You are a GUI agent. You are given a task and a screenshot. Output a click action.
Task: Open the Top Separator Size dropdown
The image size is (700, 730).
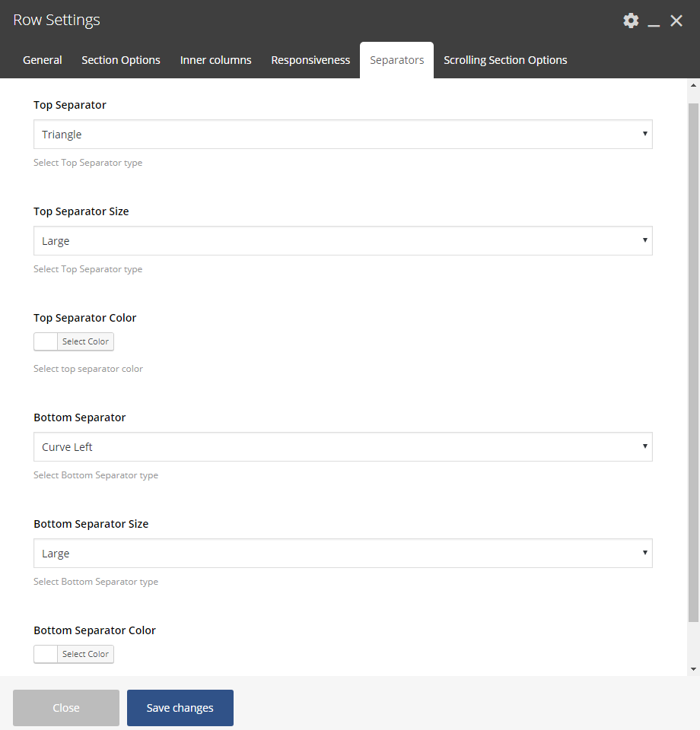342,241
